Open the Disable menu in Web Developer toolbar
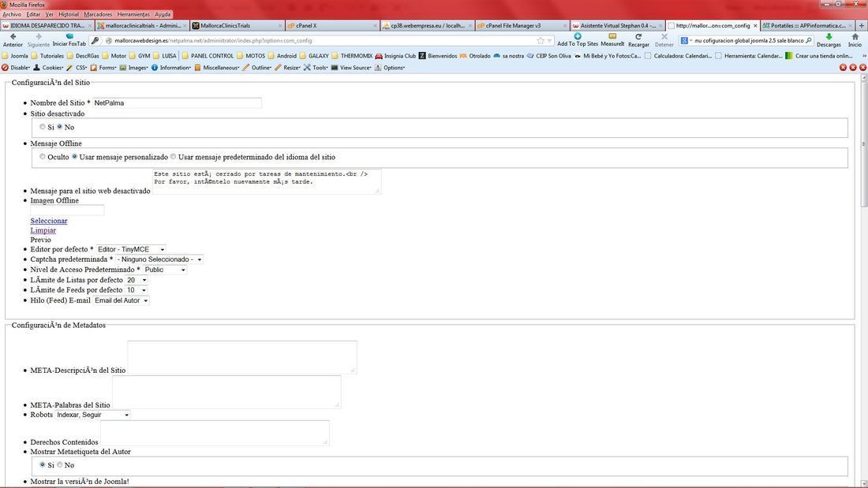Image resolution: width=868 pixels, height=488 pixels. [16, 68]
